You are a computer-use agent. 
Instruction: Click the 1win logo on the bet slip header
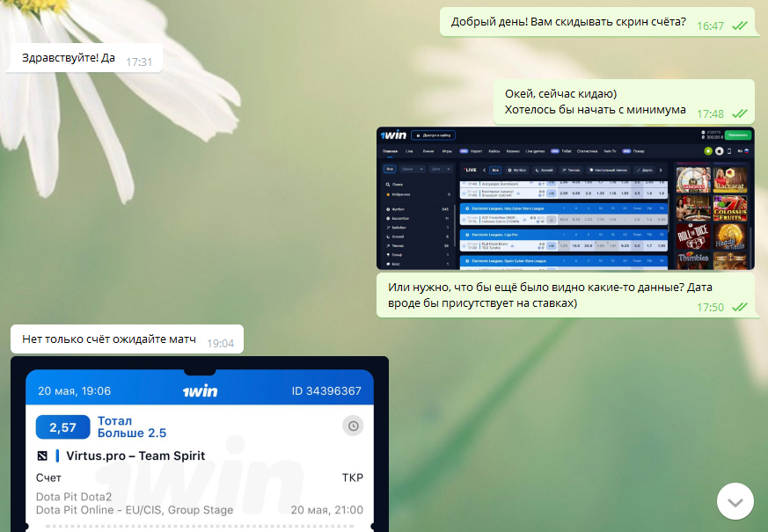(200, 391)
